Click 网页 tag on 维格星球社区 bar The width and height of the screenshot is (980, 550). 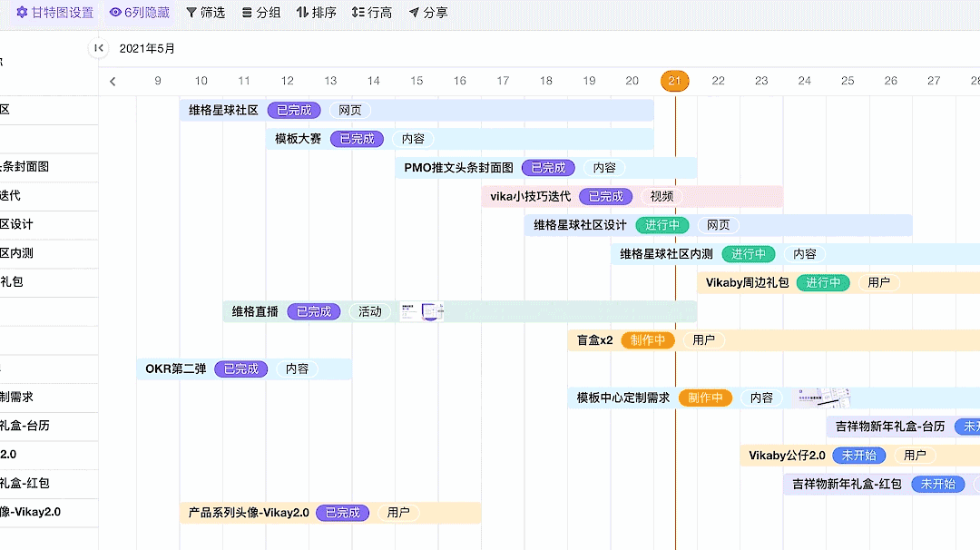350,110
